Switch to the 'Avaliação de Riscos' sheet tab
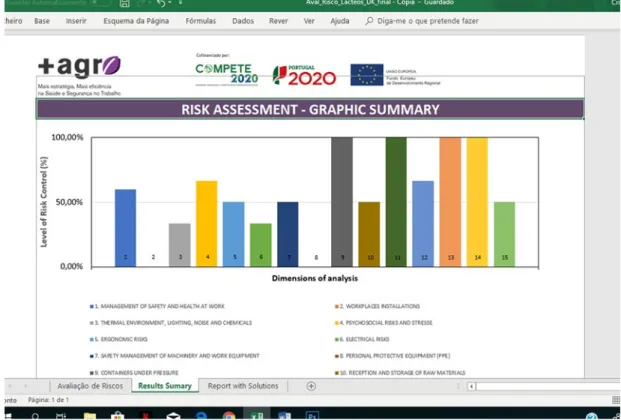The image size is (621, 420). [90, 386]
